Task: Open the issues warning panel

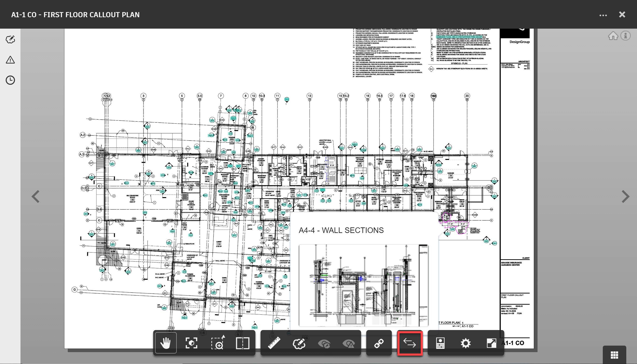Action: [x=10, y=60]
